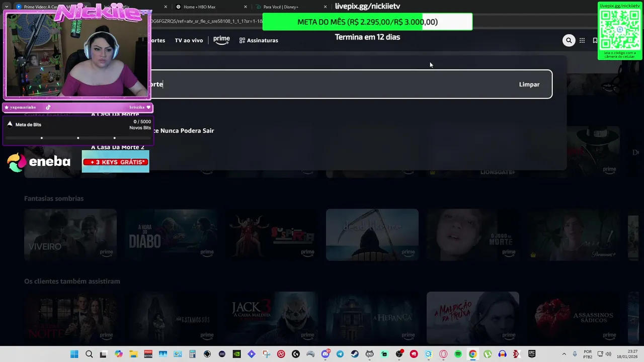The width and height of the screenshot is (644, 362).
Task: Open Assinaturas menu item
Action: pos(259,40)
